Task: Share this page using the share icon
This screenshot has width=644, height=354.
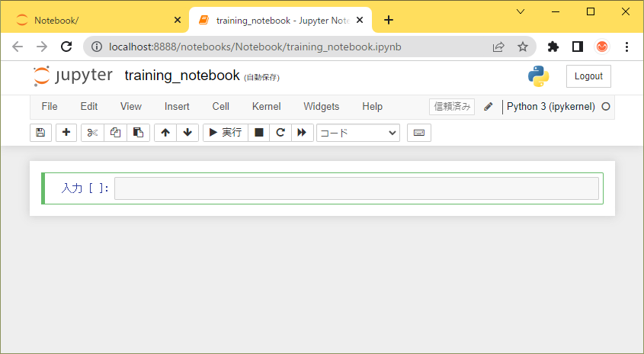Action: 498,47
